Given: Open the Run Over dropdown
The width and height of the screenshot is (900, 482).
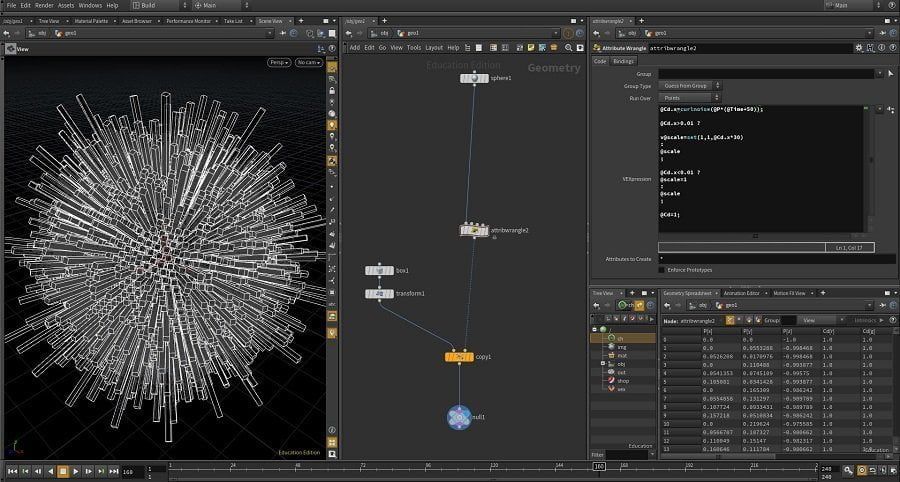Looking at the screenshot, I should point(689,98).
